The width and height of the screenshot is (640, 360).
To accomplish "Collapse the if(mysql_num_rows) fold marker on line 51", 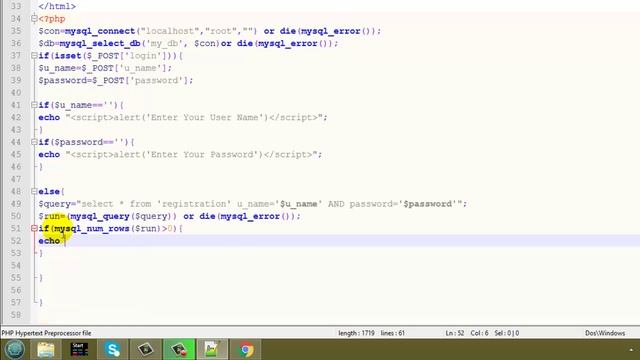I will (x=34, y=228).
